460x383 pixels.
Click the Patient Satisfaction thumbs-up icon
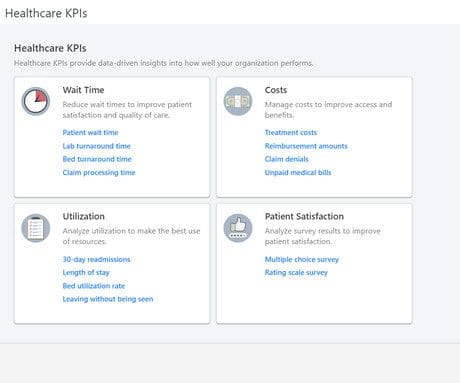tap(238, 228)
